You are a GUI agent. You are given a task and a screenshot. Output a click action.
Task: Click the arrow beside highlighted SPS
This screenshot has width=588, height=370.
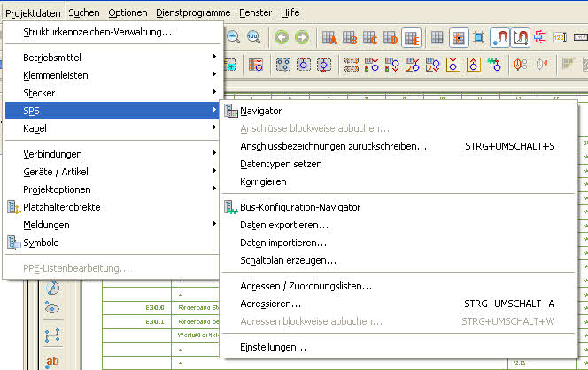[x=213, y=110]
